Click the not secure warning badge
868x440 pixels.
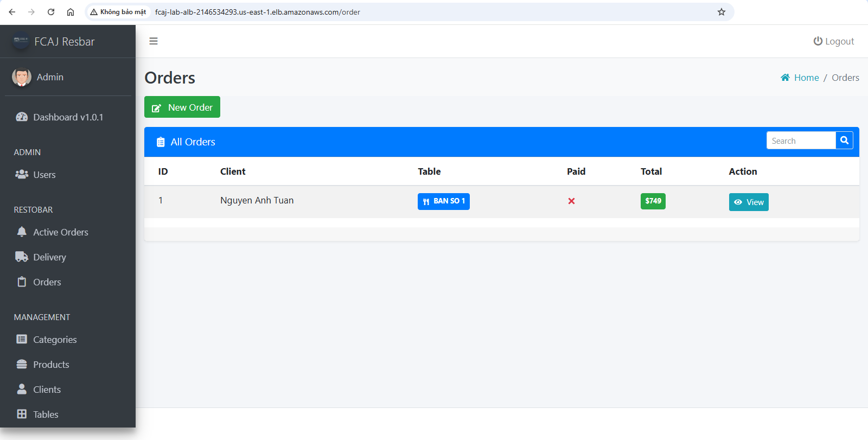(118, 12)
